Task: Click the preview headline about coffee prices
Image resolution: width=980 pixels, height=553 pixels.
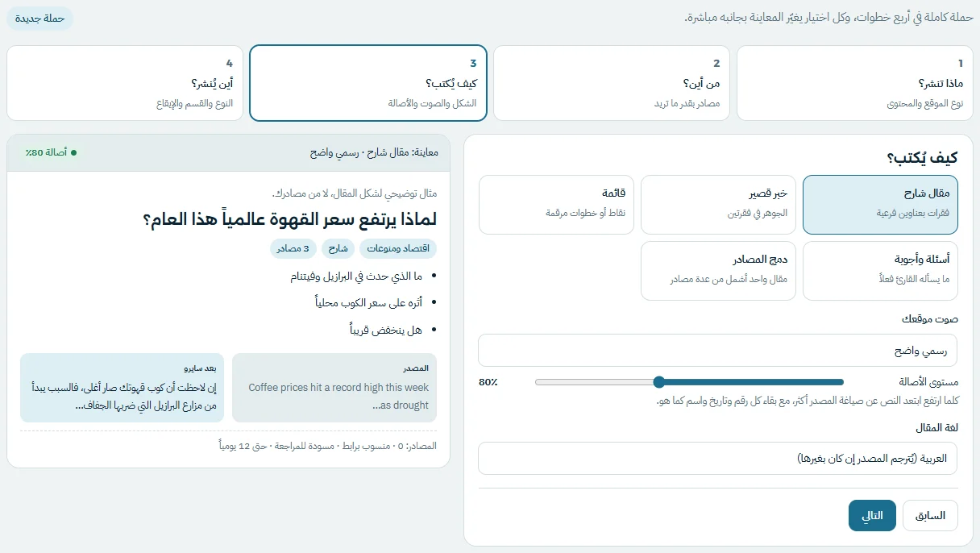Action: coord(290,219)
